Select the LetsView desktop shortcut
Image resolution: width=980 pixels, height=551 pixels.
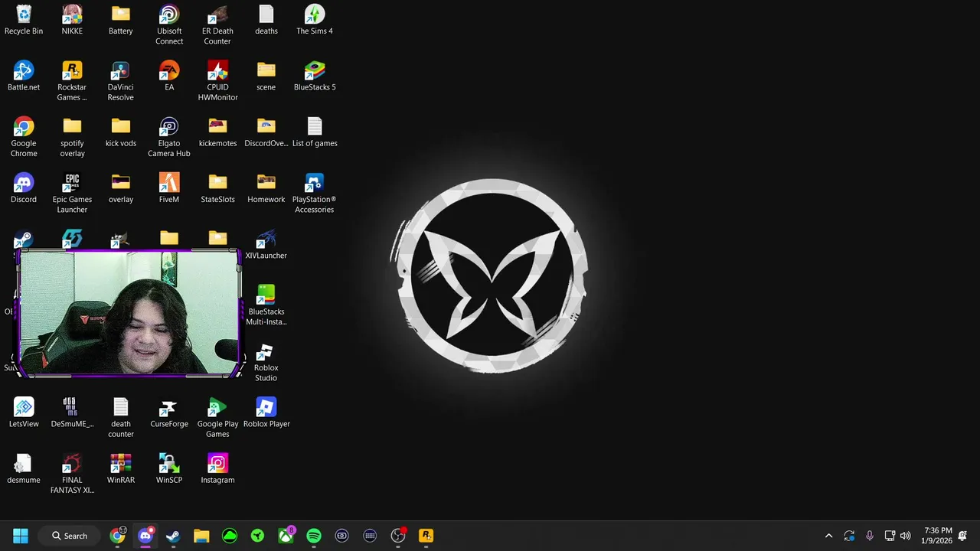click(x=24, y=412)
